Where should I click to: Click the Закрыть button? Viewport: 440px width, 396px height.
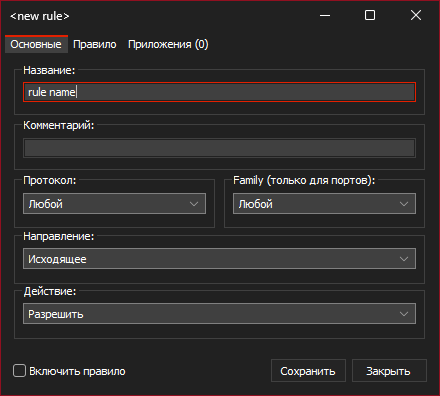click(389, 371)
